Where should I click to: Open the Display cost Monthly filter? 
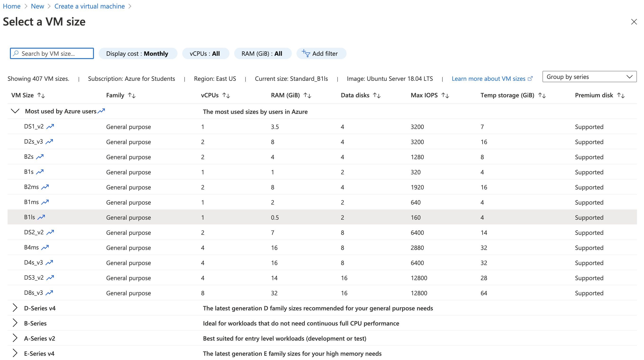(138, 54)
